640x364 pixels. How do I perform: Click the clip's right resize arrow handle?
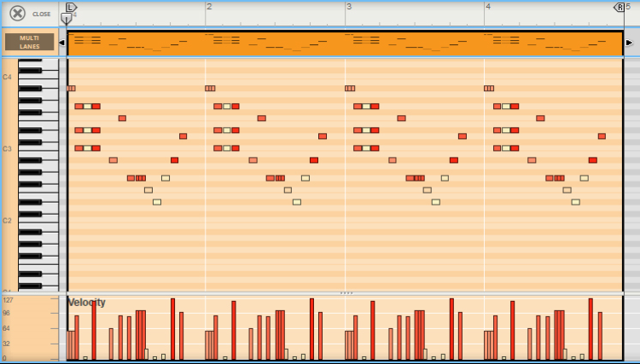[x=629, y=43]
